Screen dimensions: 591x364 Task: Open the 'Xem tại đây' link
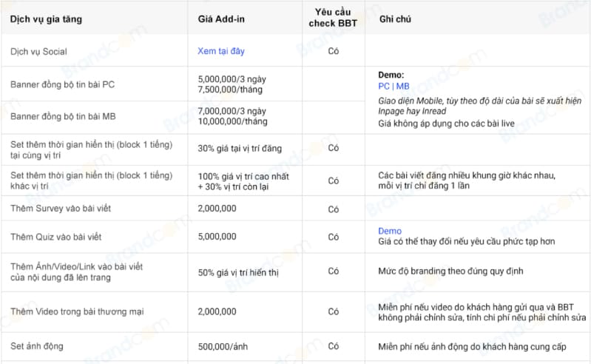(x=220, y=52)
